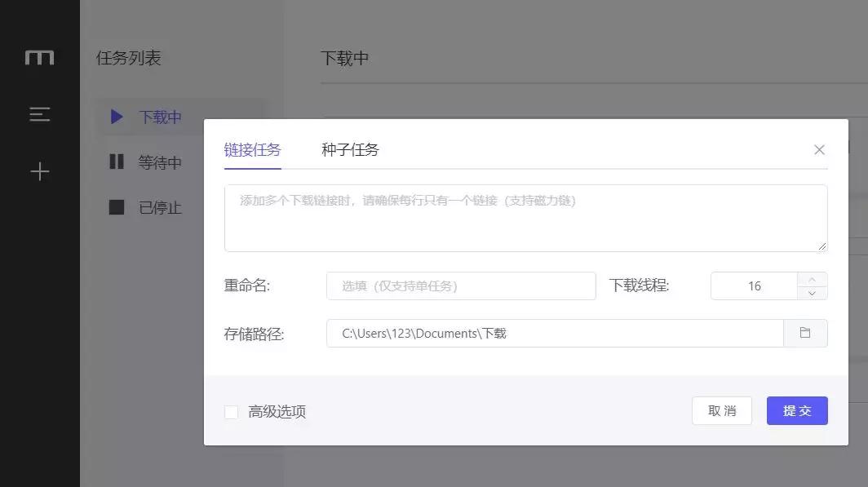Click the plus icon to add task
The image size is (868, 487).
click(x=39, y=171)
